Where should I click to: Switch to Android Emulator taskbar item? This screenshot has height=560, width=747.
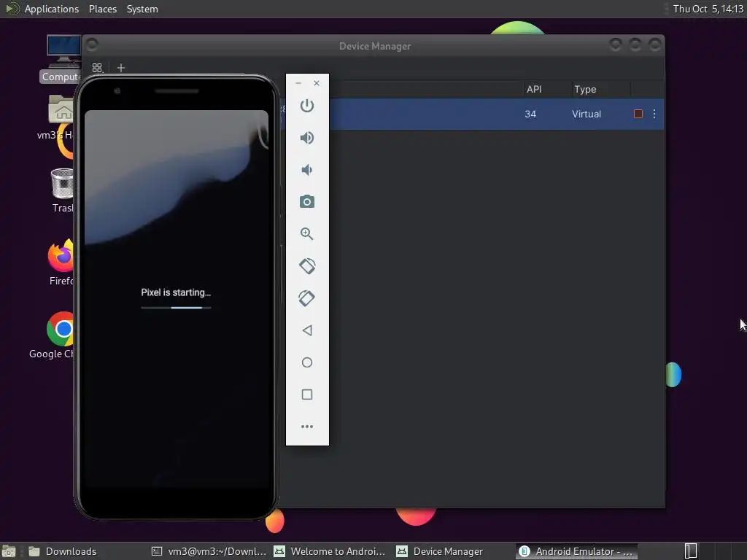click(x=576, y=551)
